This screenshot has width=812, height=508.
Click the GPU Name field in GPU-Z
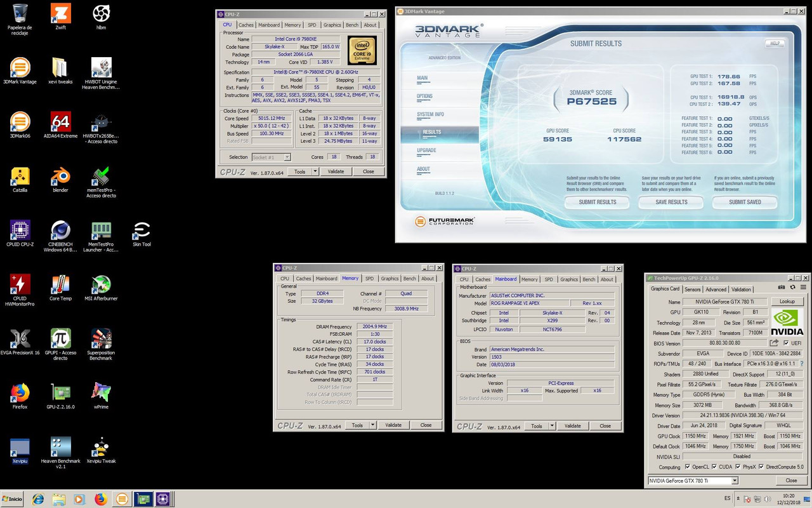(x=725, y=302)
